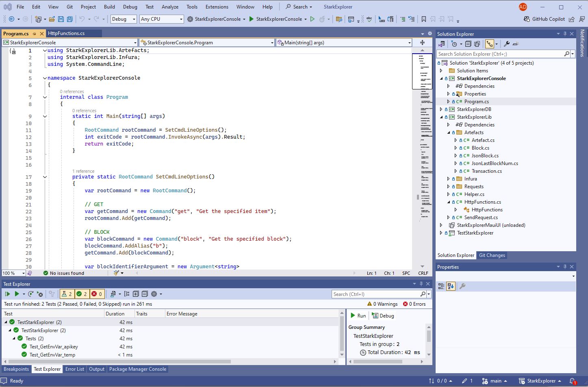Toggle the total tests filter showing 2

66,294
